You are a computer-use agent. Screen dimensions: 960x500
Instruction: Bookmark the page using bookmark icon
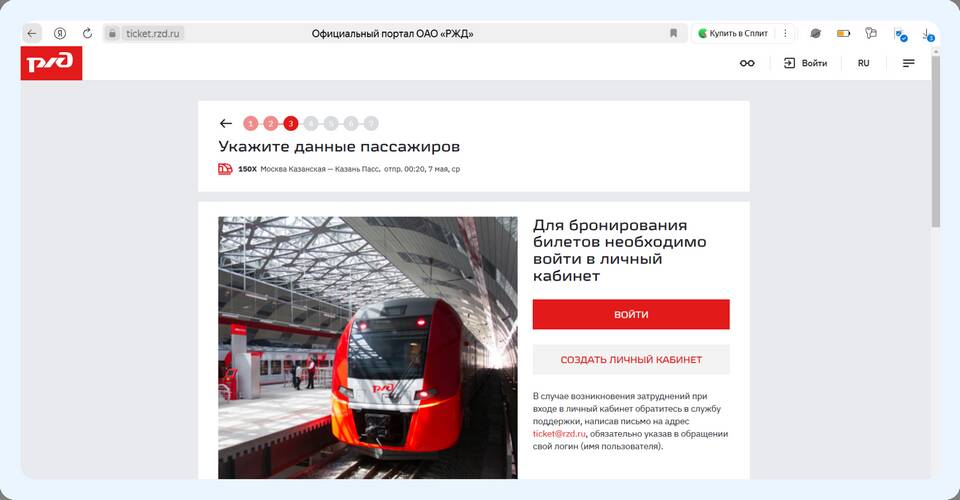[673, 33]
